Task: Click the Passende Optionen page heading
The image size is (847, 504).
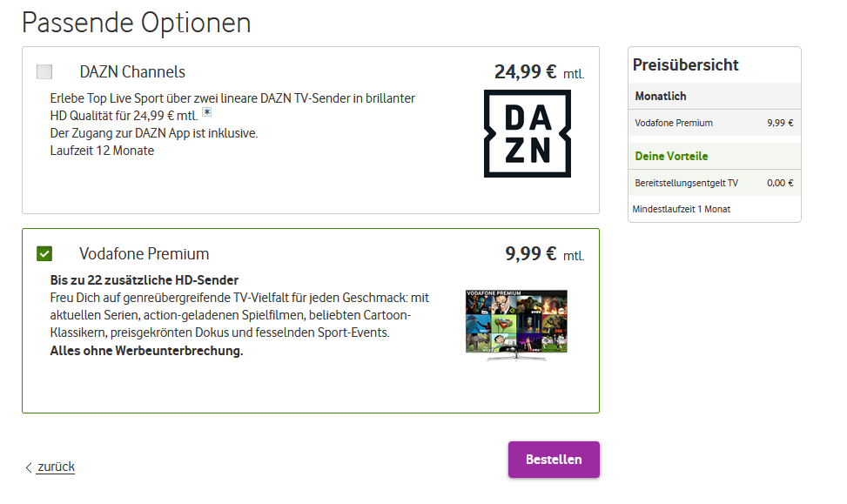Action: pyautogui.click(x=136, y=23)
